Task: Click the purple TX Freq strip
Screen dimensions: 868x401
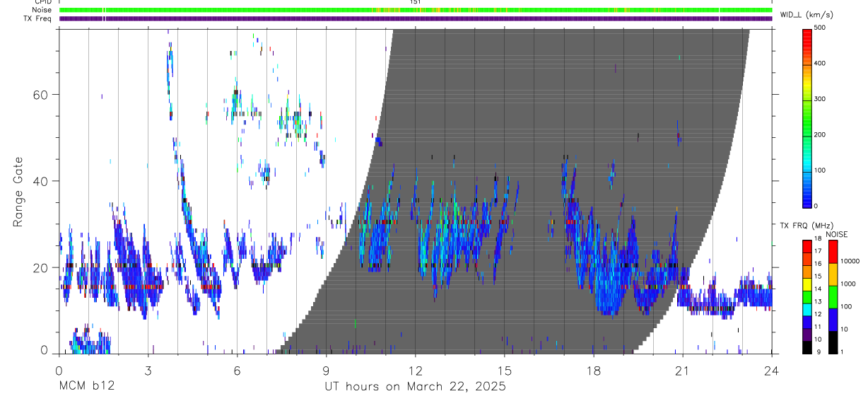Action: click(416, 18)
